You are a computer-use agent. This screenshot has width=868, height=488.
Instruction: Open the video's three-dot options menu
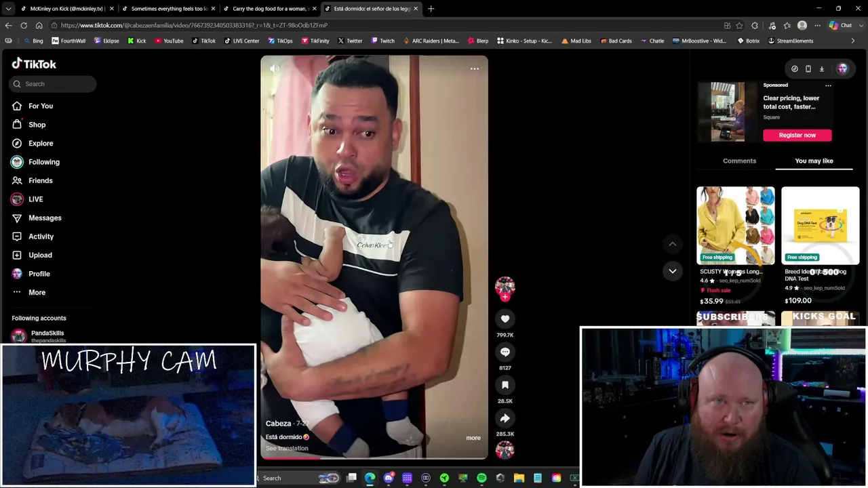point(475,68)
